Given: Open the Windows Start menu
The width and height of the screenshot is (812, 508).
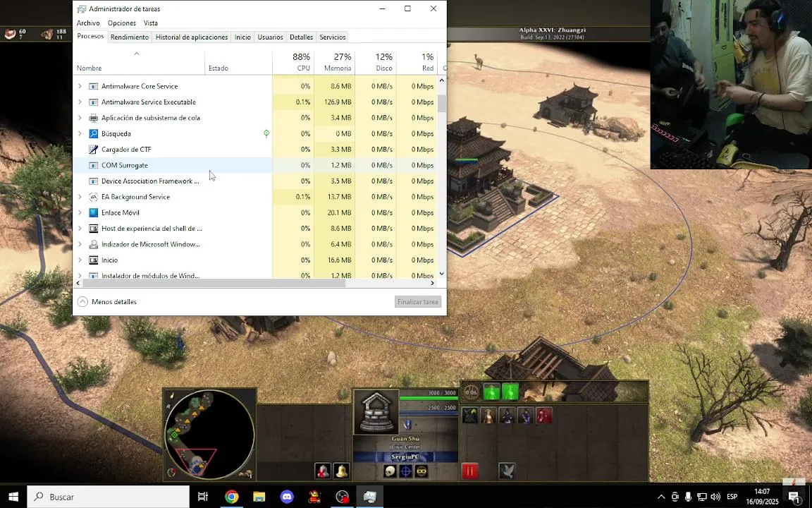Looking at the screenshot, I should [13, 497].
